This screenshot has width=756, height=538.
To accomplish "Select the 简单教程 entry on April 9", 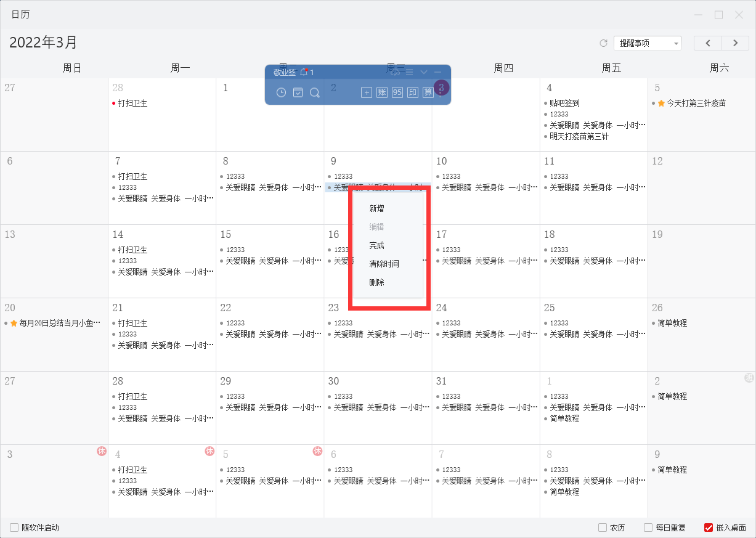I will 672,470.
